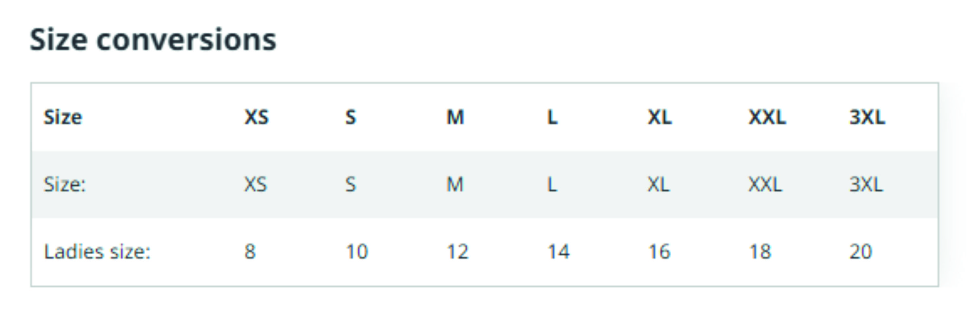
Task: Click the bold XL header cell
Action: click(x=660, y=117)
